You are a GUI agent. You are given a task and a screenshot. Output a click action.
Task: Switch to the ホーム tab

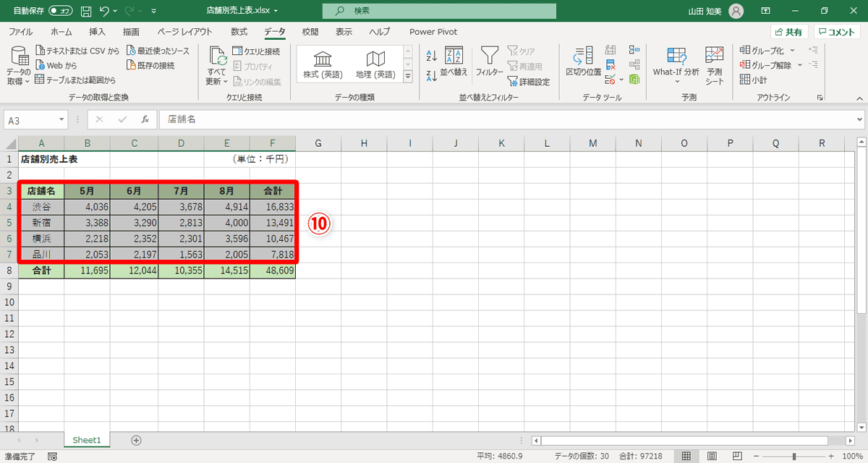(x=61, y=32)
